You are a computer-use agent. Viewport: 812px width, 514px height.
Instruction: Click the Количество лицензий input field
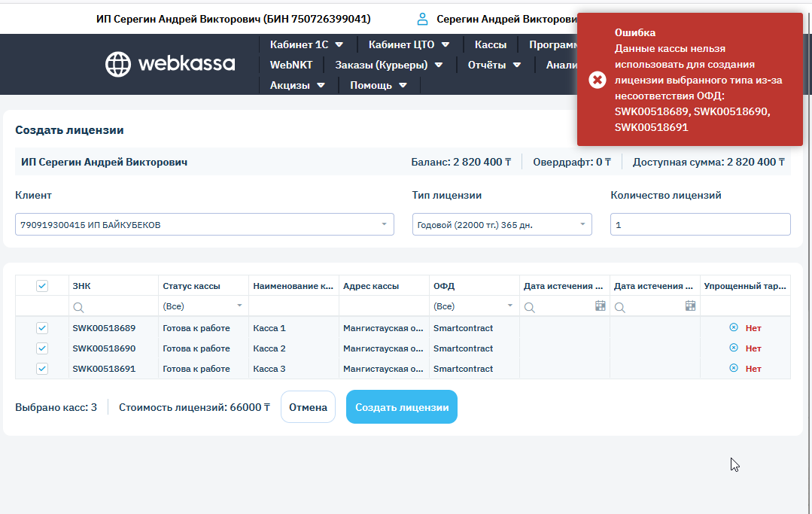pos(700,224)
